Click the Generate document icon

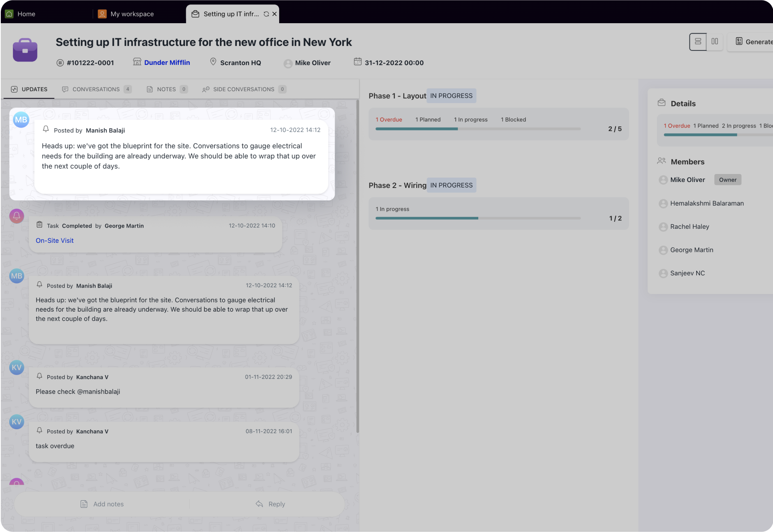[x=738, y=42]
